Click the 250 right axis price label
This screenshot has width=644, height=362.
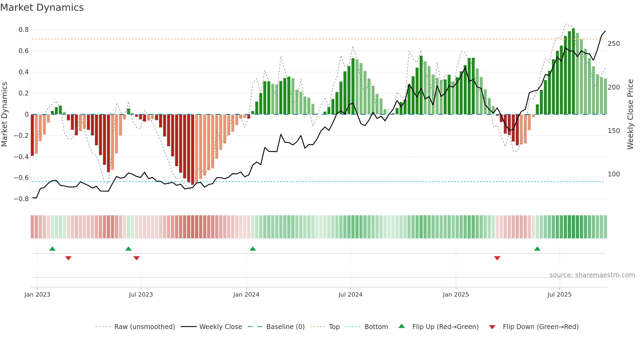614,44
